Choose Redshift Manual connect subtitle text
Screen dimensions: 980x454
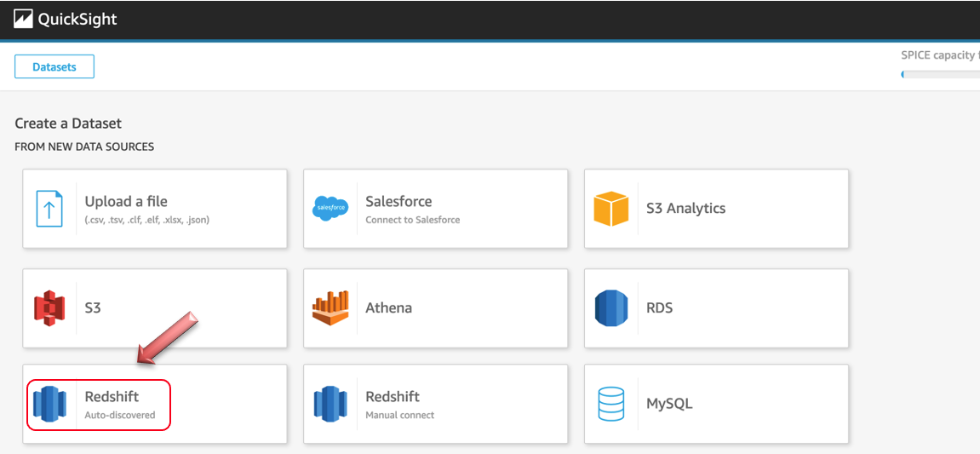pyautogui.click(x=399, y=415)
